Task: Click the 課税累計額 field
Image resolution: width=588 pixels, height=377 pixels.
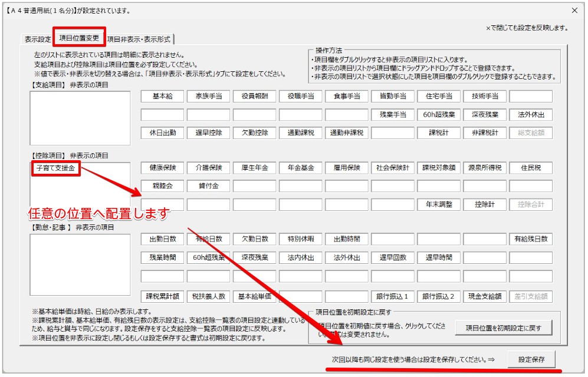Action: coord(163,296)
